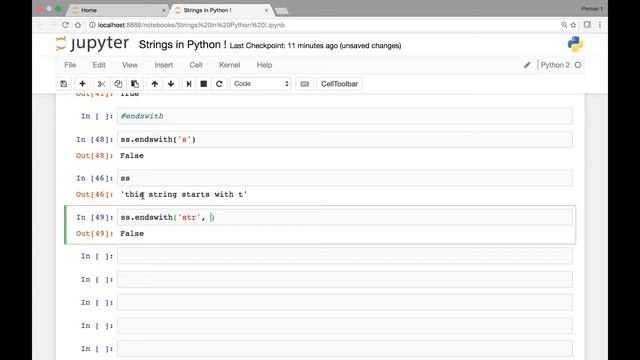
Task: Rename notebook title Strings in Python !
Action: point(182,44)
